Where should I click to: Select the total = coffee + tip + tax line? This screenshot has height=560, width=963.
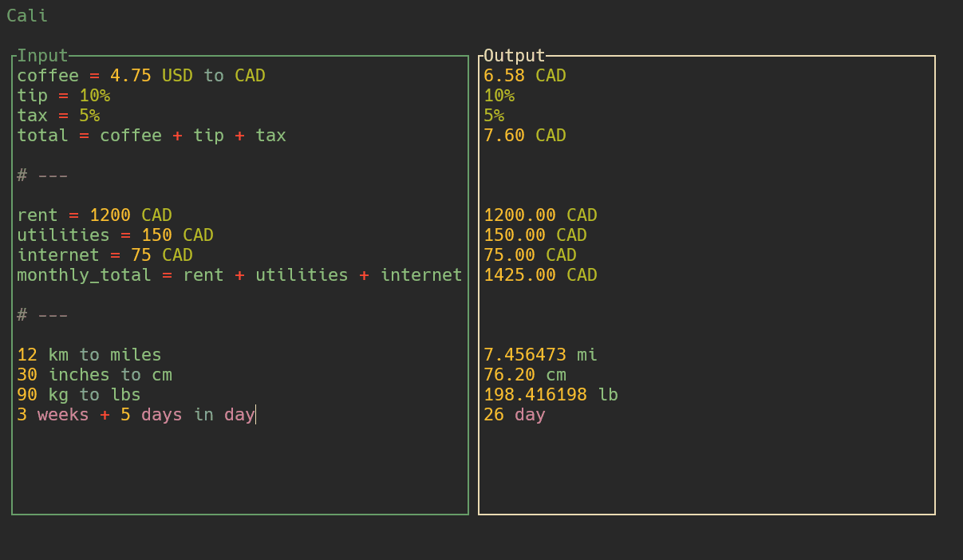151,136
